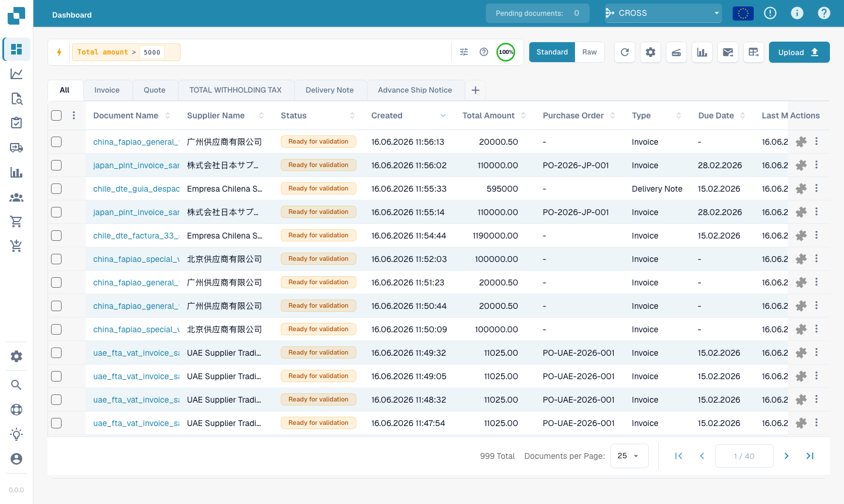Open the user account sidebar icon

[x=16, y=459]
